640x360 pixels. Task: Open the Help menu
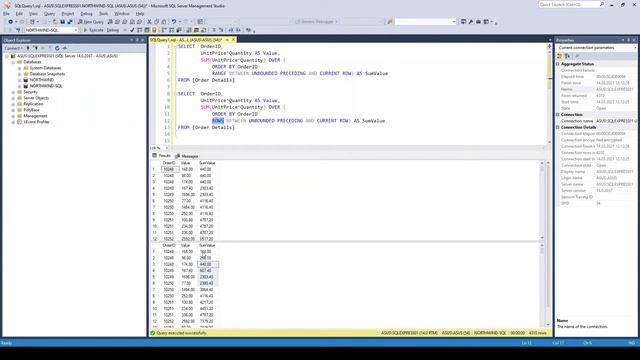[140, 14]
